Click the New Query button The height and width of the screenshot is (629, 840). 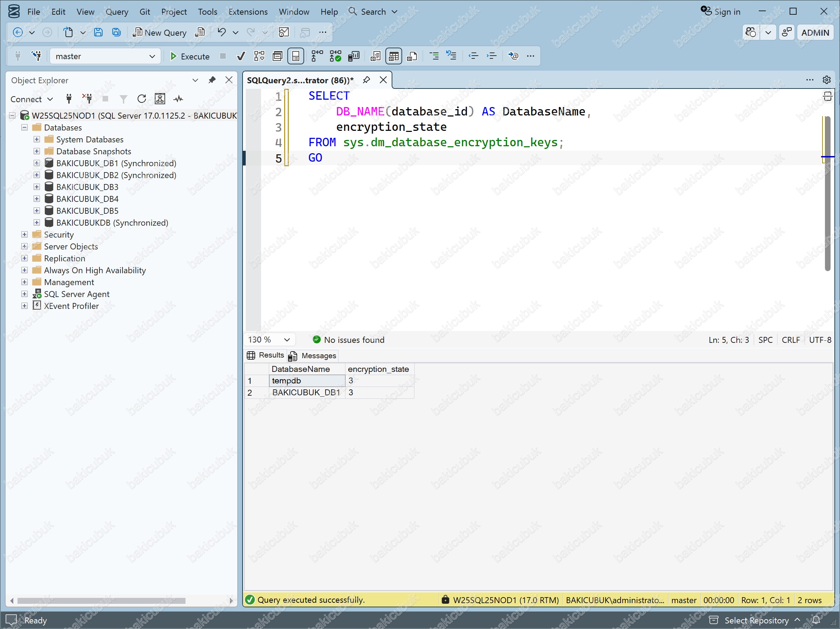click(x=160, y=33)
